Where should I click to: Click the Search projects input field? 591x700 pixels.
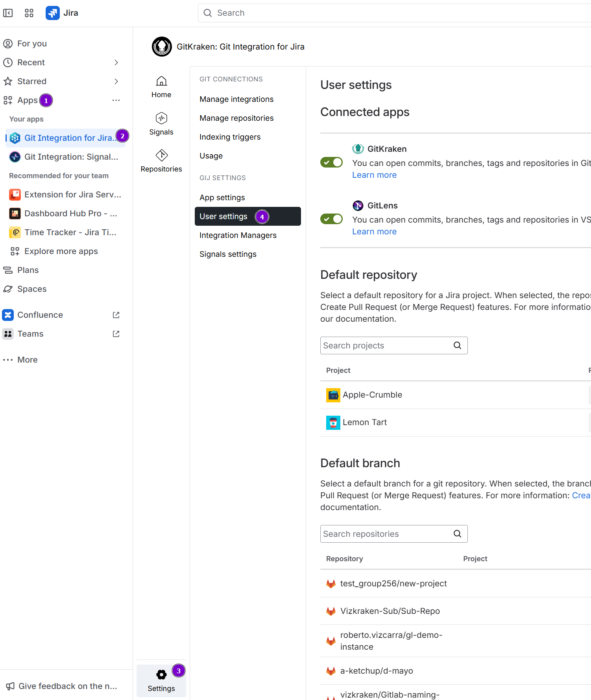(394, 345)
